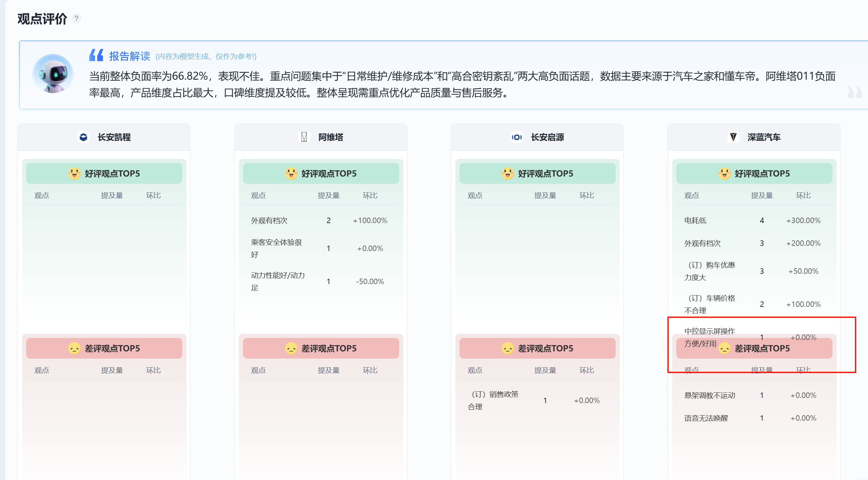This screenshot has height=480, width=868.
Task: Click smiley face in 阿维塔 好评观点TOP5 header
Action: [x=291, y=173]
